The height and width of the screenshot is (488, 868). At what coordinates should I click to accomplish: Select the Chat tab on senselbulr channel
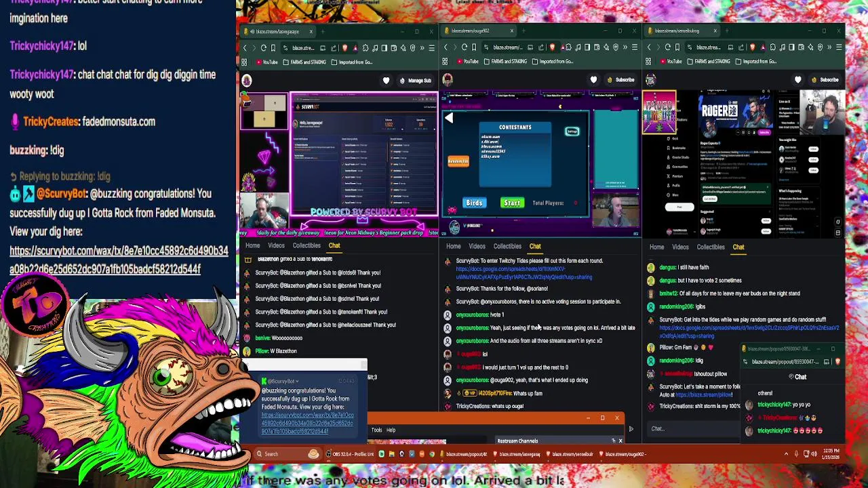click(738, 247)
